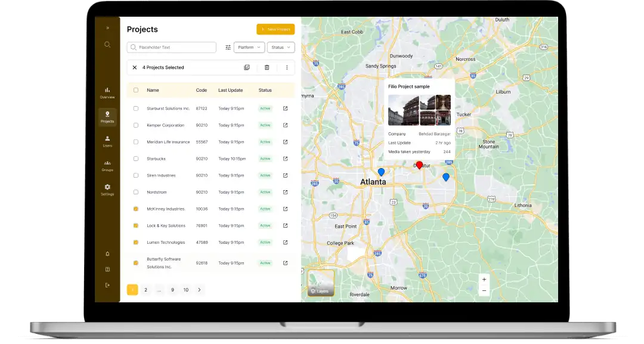Expand the Platform dropdown
Screen dimensions: 644x344
[x=249, y=47]
